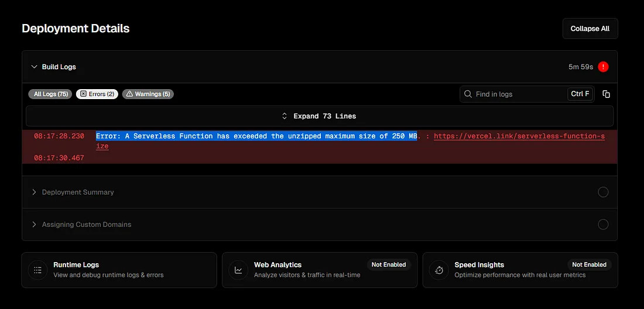Click the Speed Insights stopwatch icon
The height and width of the screenshot is (309, 644).
pyautogui.click(x=439, y=270)
